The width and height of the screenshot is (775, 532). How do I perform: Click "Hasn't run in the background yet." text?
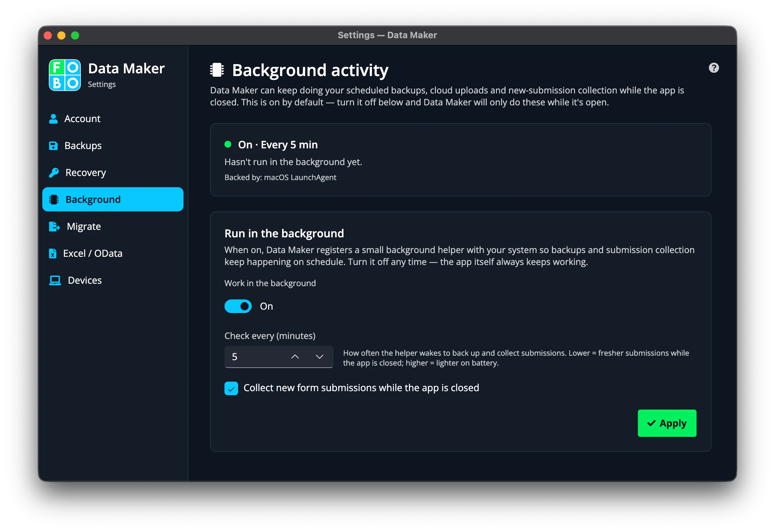pos(293,162)
